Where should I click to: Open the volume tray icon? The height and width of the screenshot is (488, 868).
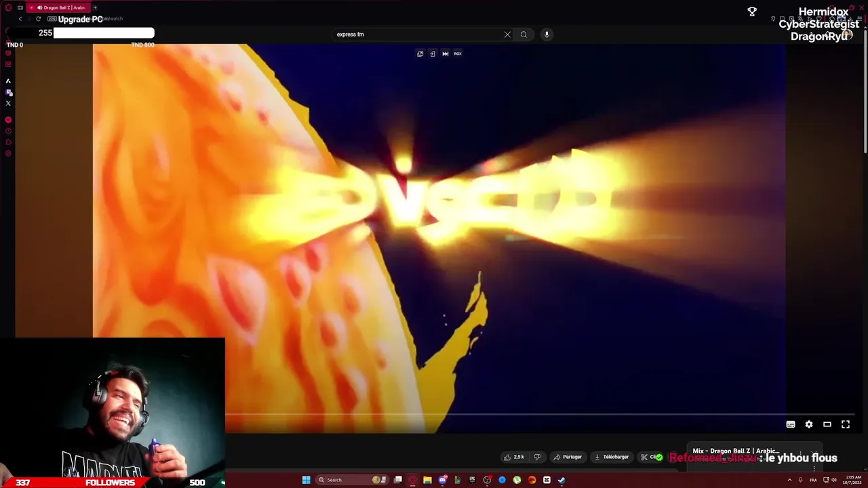click(833, 480)
